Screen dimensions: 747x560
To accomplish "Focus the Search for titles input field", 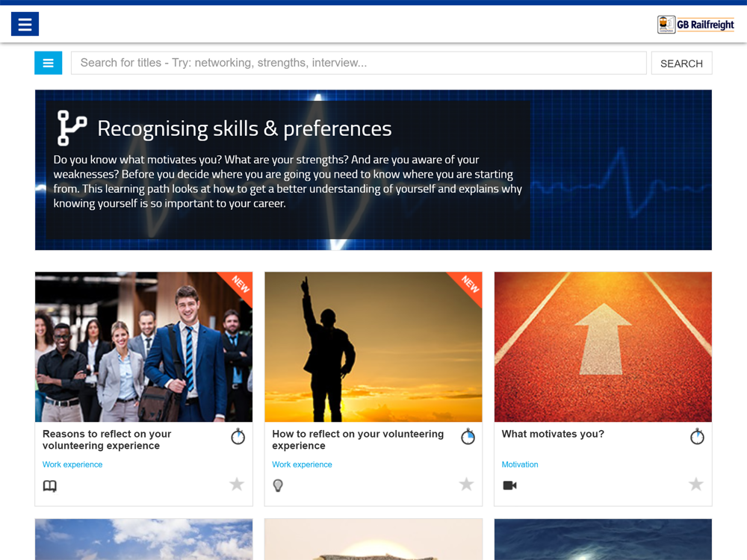I will point(359,63).
